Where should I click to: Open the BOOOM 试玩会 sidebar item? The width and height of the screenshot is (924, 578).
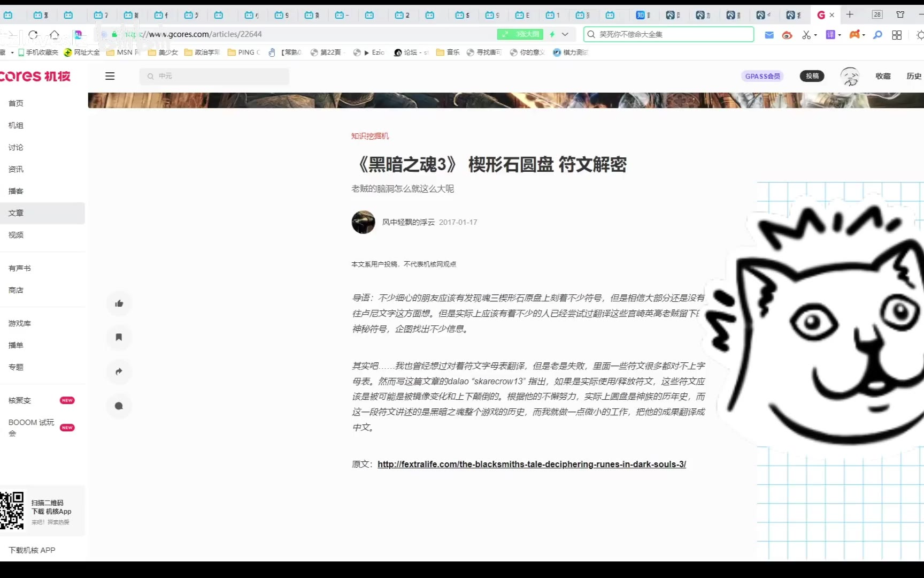(x=42, y=428)
